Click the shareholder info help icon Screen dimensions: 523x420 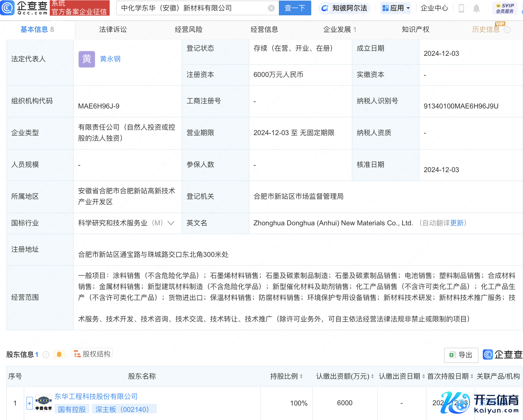tap(46, 355)
